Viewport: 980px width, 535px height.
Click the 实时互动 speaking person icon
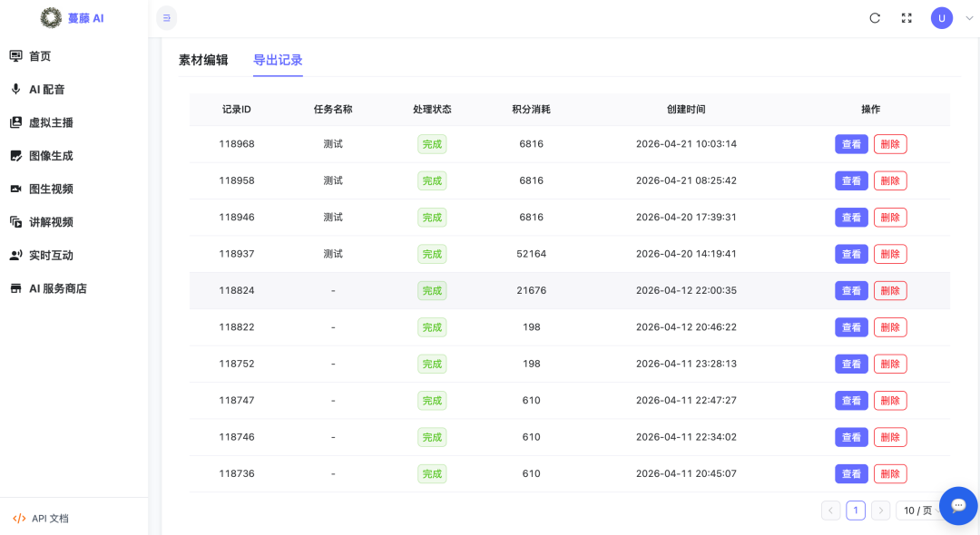pyautogui.click(x=15, y=255)
